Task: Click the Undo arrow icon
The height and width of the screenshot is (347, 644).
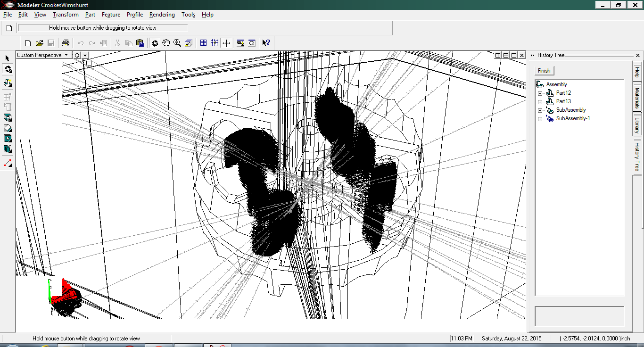Action: tap(81, 43)
